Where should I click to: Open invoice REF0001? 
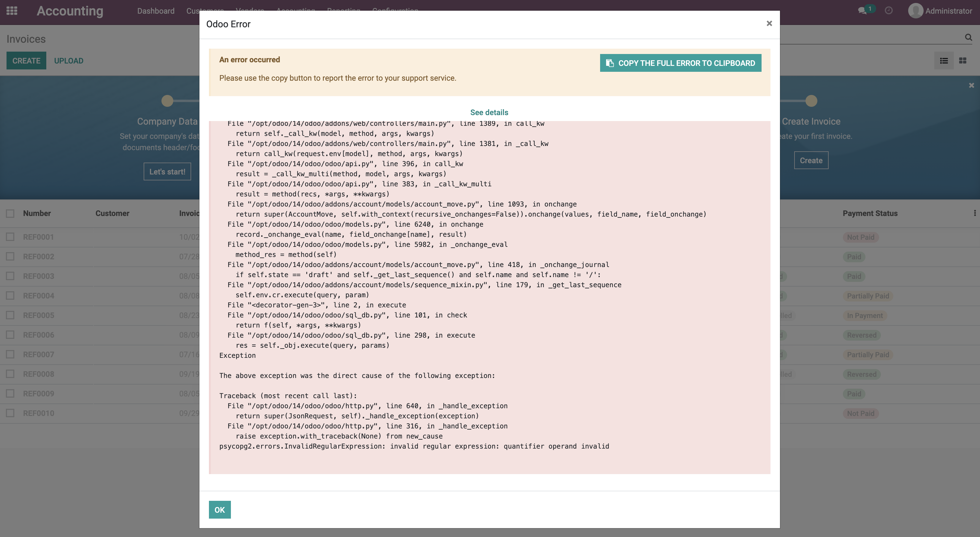pyautogui.click(x=38, y=237)
